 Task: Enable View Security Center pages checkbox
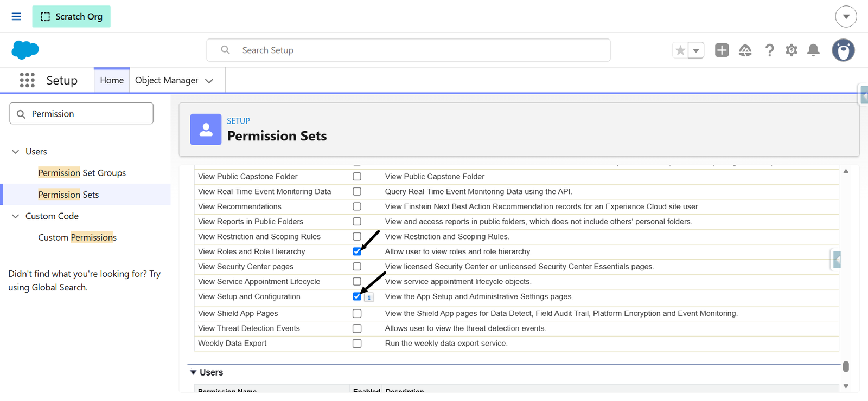click(357, 267)
